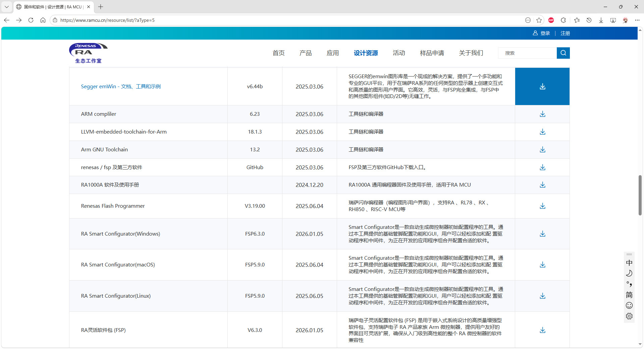Click the blue search magnifier button
The height and width of the screenshot is (349, 644).
tap(563, 53)
